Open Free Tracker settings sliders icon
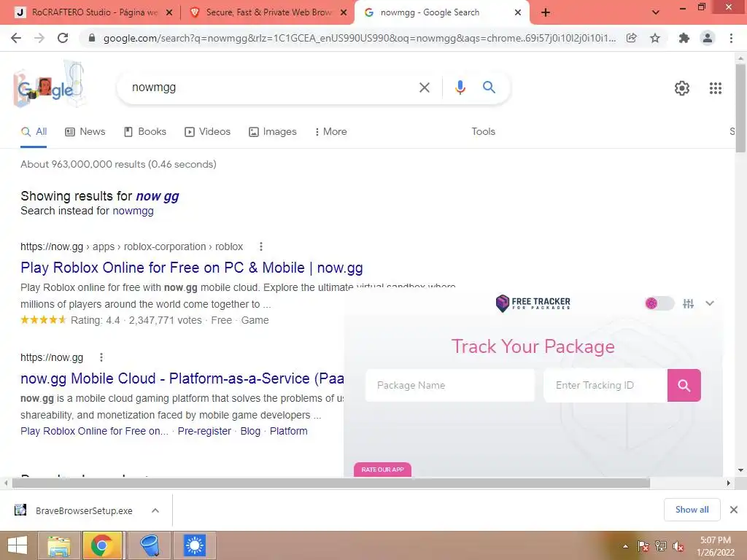The width and height of the screenshot is (747, 560). (x=688, y=303)
